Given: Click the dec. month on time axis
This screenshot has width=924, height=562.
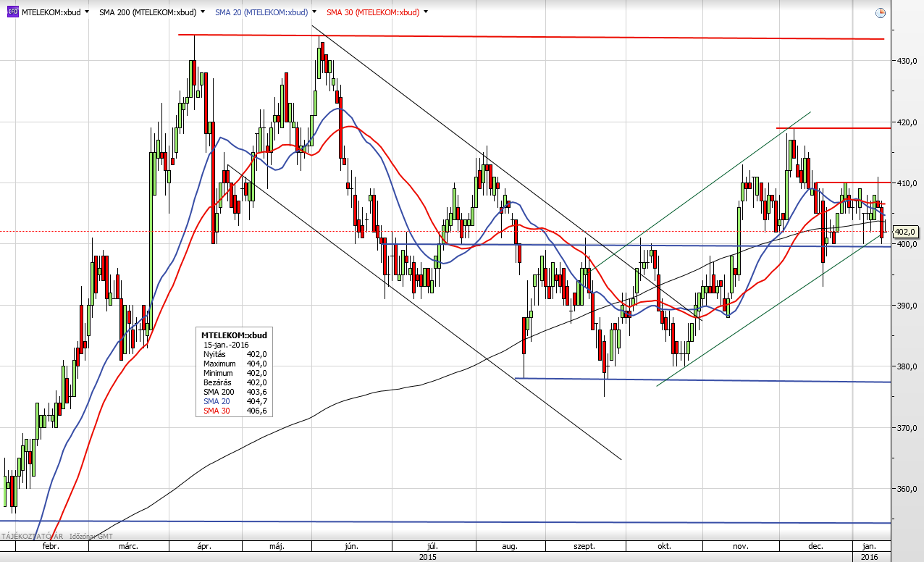Looking at the screenshot, I should tap(815, 547).
